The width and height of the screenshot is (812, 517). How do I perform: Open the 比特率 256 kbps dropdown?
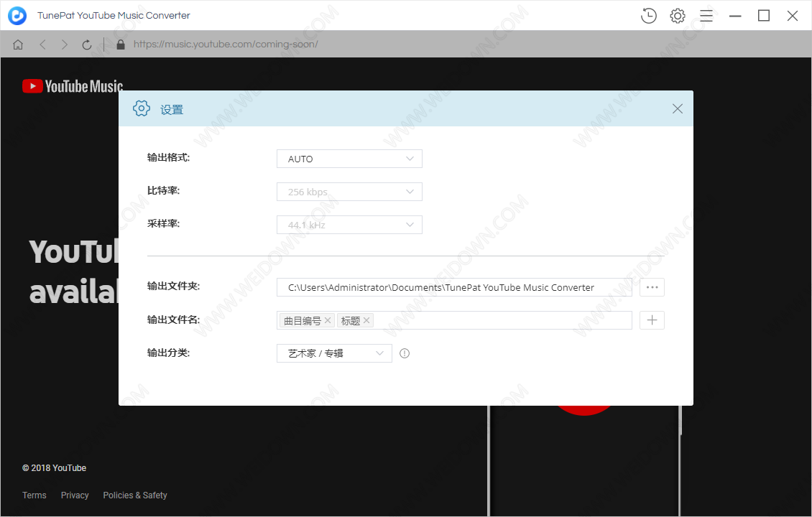tap(349, 192)
